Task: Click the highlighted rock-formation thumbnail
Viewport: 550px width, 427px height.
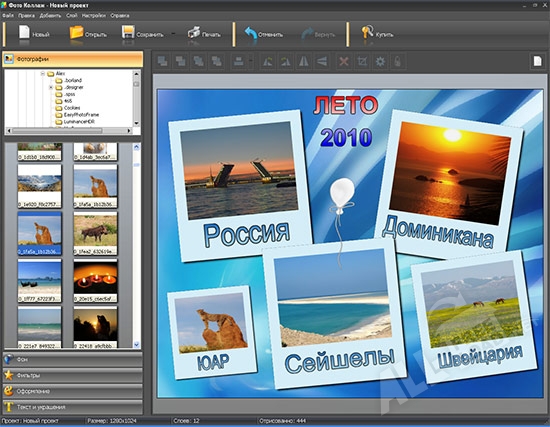Action: [39, 233]
